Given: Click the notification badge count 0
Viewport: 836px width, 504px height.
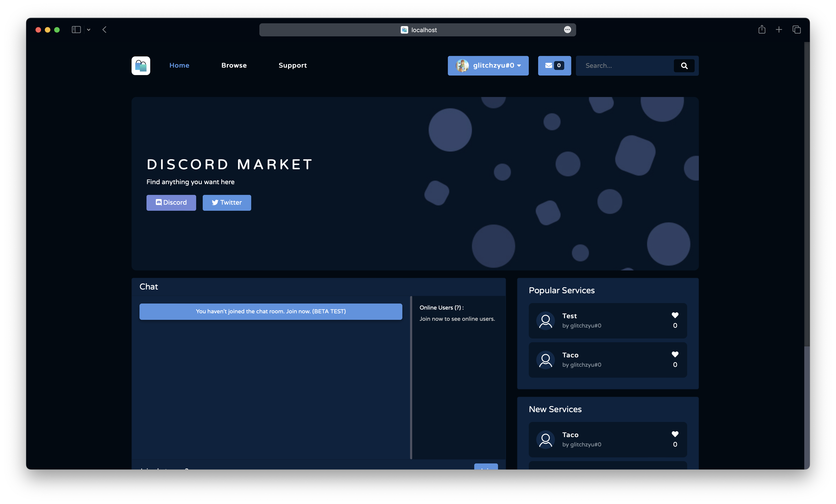Looking at the screenshot, I should 559,65.
